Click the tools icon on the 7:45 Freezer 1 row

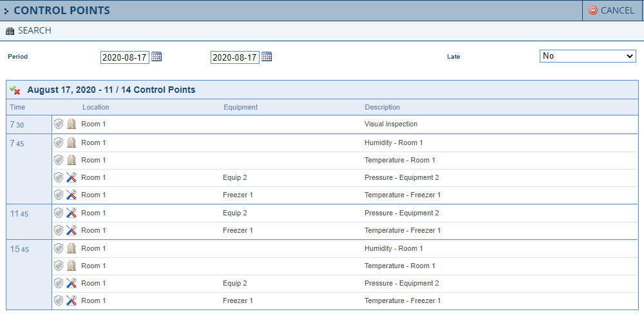coord(71,195)
